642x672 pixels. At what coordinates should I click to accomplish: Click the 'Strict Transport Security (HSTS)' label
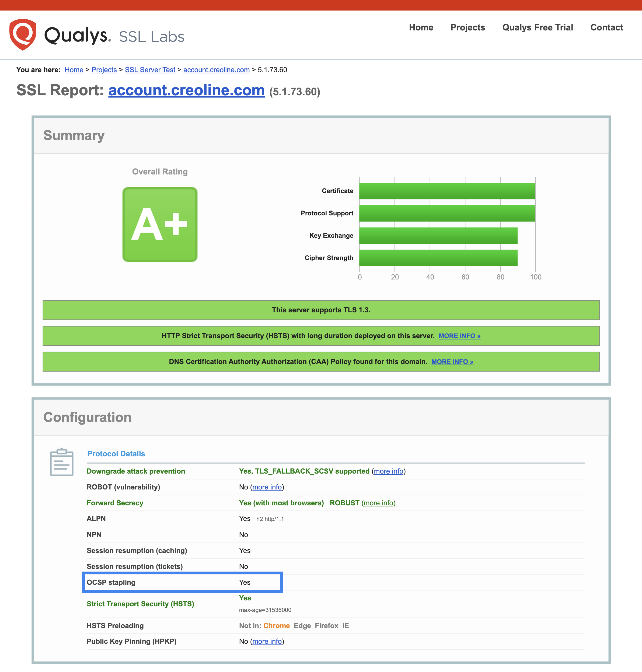coord(140,604)
